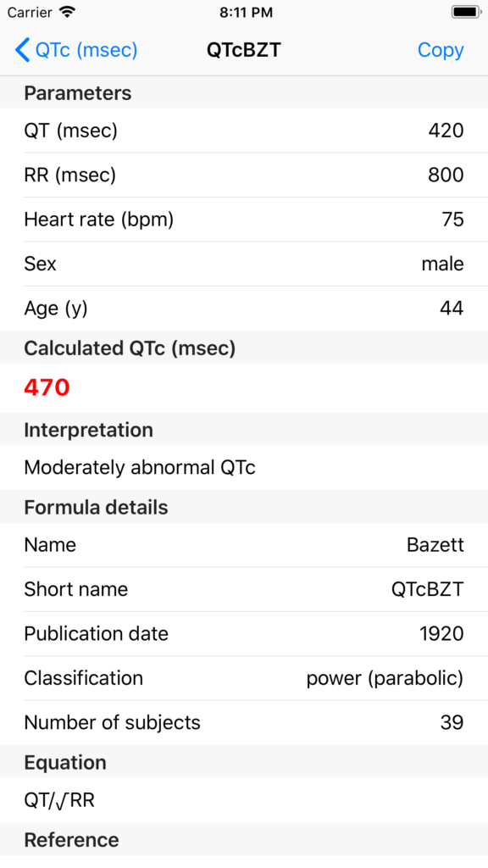The height and width of the screenshot is (868, 488).
Task: Select the RR (msec) 800 row
Action: tap(244, 175)
